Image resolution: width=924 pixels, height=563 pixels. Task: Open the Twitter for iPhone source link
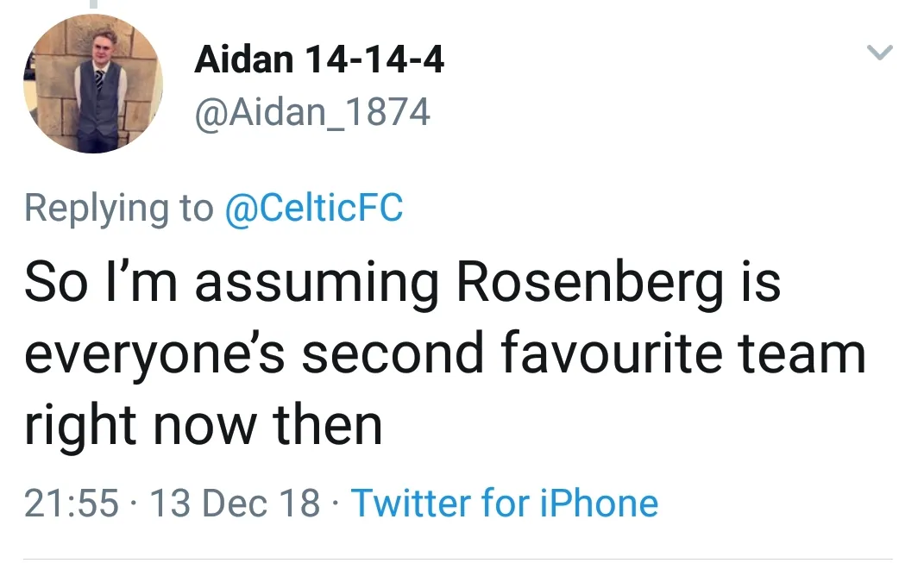pyautogui.click(x=505, y=503)
